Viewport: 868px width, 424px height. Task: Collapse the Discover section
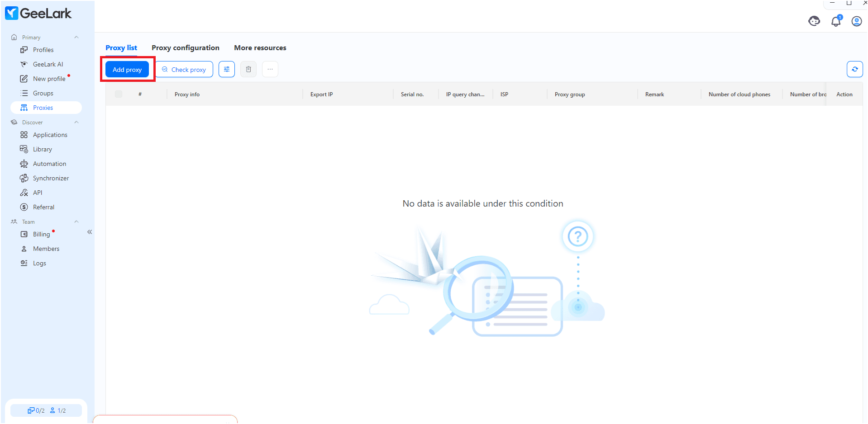[x=76, y=122]
